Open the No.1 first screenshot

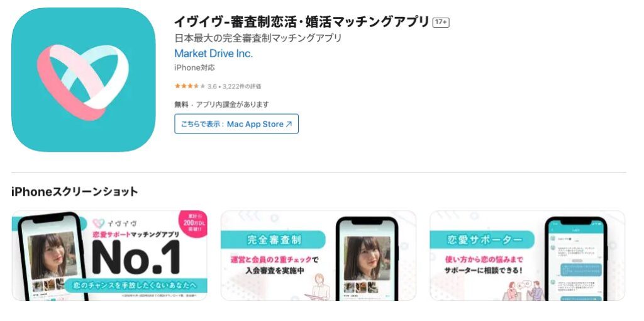point(109,256)
